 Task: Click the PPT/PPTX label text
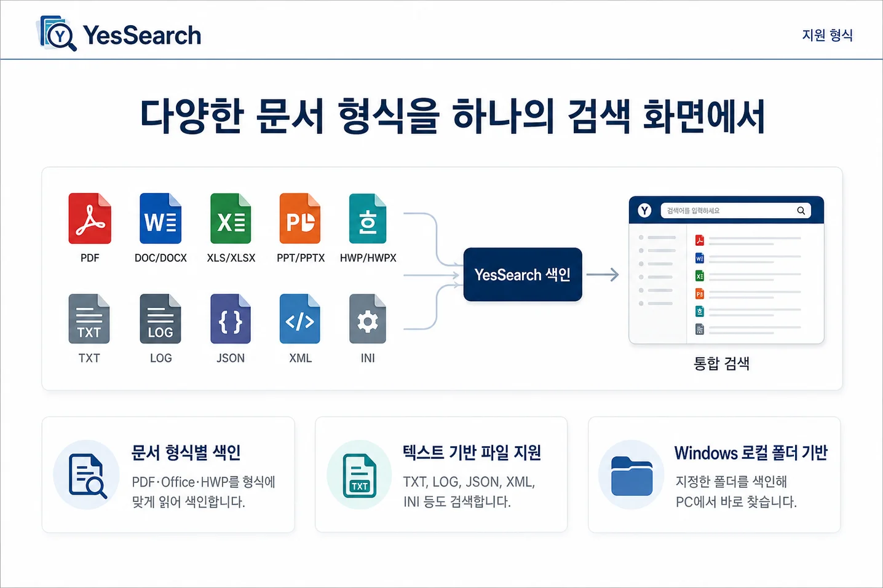[x=301, y=258]
